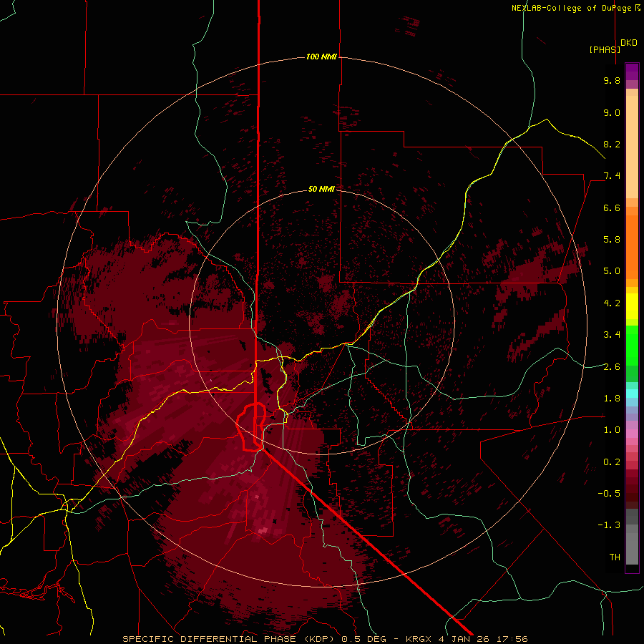This screenshot has height=644, width=644.
Task: Click the 50 NMI range ring label
Action: point(321,189)
